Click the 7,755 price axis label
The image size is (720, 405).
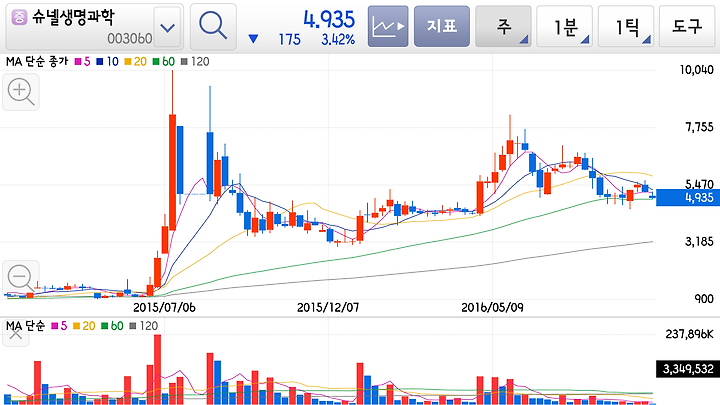[699, 127]
